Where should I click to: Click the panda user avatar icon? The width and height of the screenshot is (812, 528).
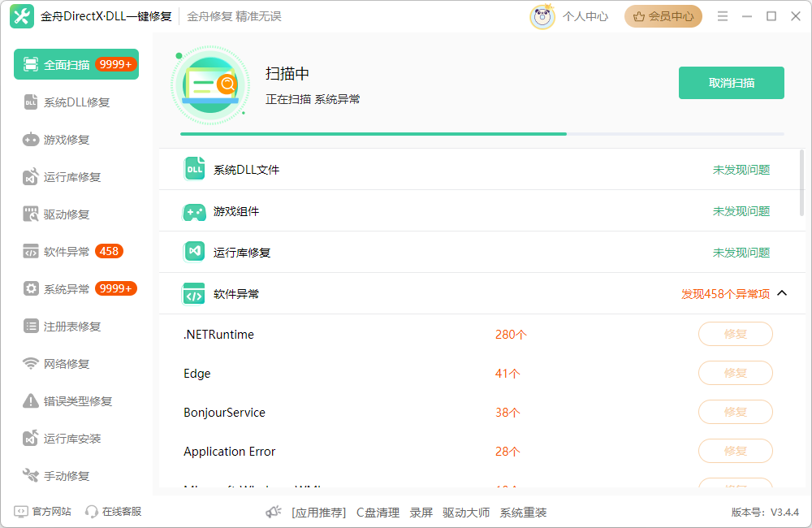click(x=542, y=16)
